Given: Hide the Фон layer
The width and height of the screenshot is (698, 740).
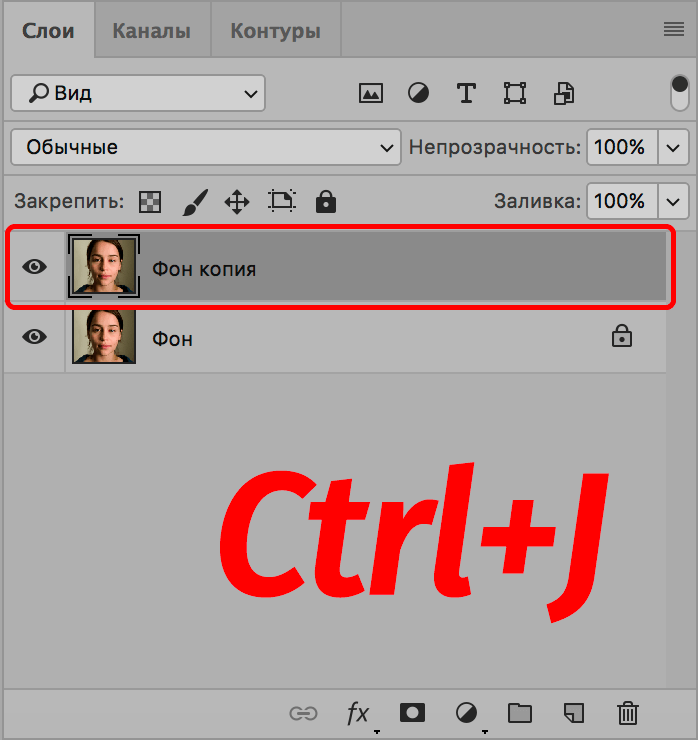Looking at the screenshot, I should 35,337.
